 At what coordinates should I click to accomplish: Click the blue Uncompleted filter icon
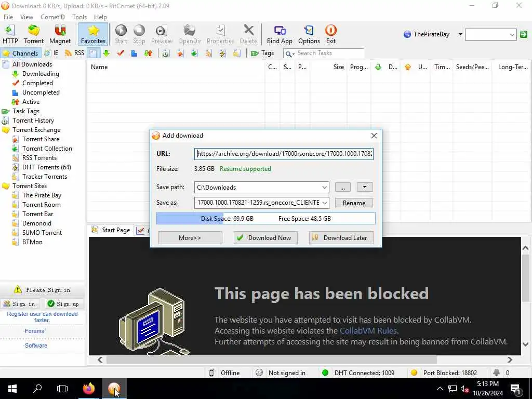coord(135,54)
